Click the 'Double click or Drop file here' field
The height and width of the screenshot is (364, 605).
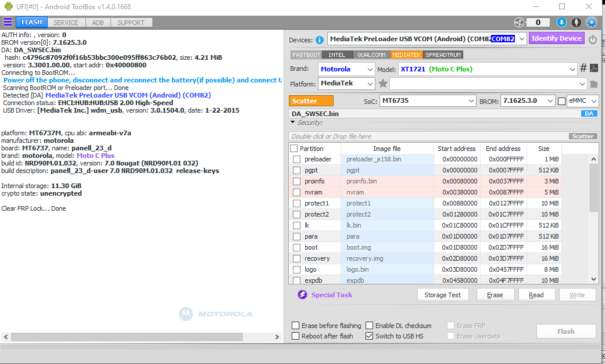click(x=428, y=136)
